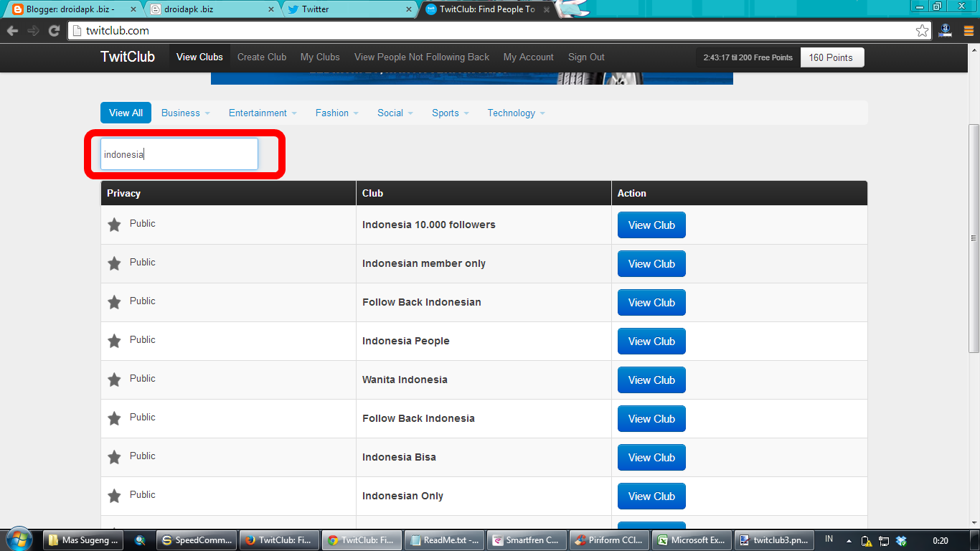Open ReadMe.txt Notepad from taskbar
Screen dimensions: 980x551
pyautogui.click(x=444, y=540)
